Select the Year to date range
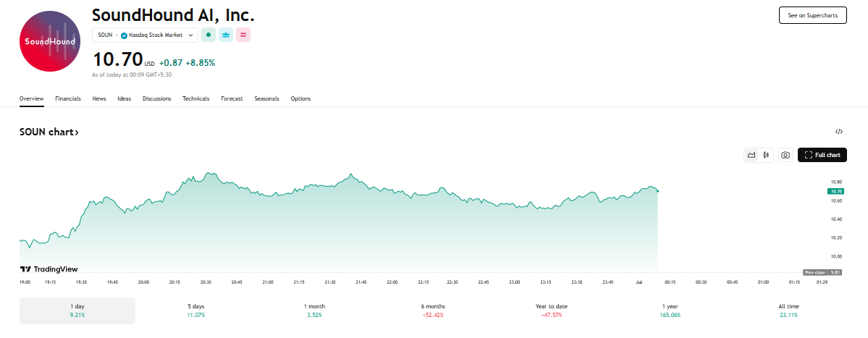The height and width of the screenshot is (338, 868). pos(552,310)
